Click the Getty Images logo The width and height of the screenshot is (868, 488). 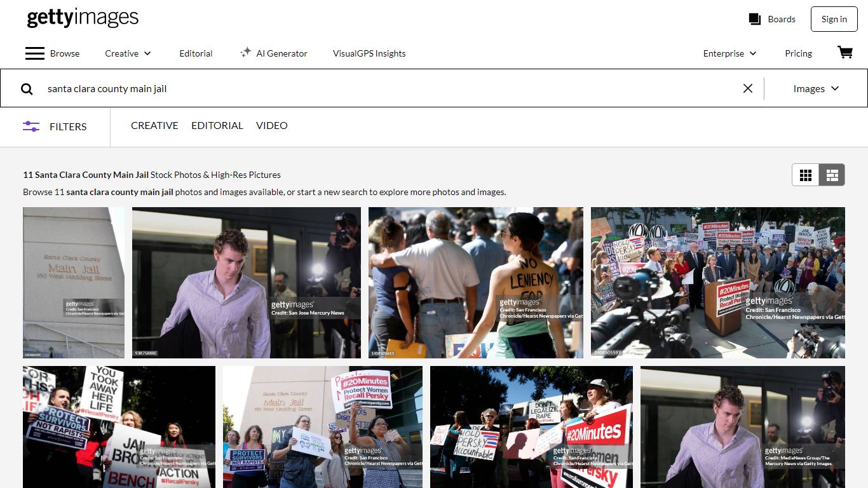coord(83,18)
